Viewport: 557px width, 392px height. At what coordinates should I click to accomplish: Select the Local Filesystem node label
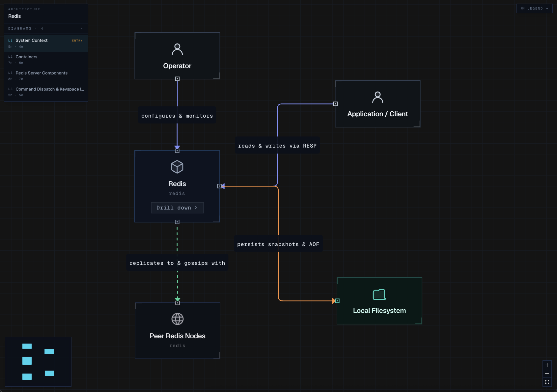379,311
